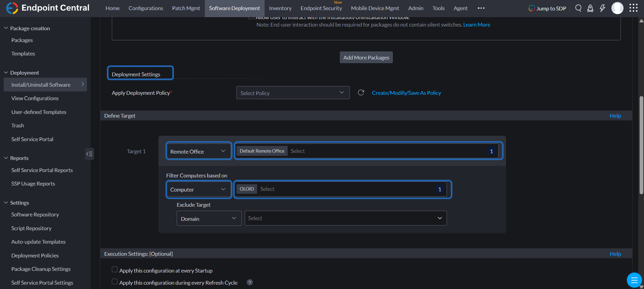Open the Mobile Device Mgmt tab

(x=375, y=8)
